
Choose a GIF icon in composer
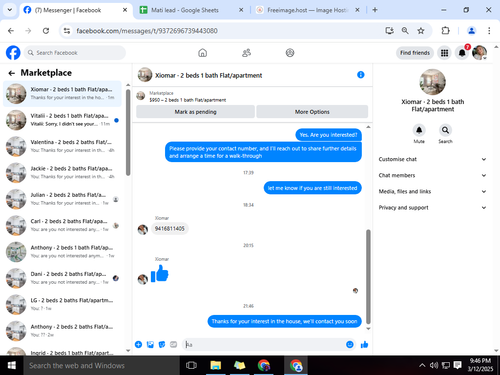pos(173,344)
